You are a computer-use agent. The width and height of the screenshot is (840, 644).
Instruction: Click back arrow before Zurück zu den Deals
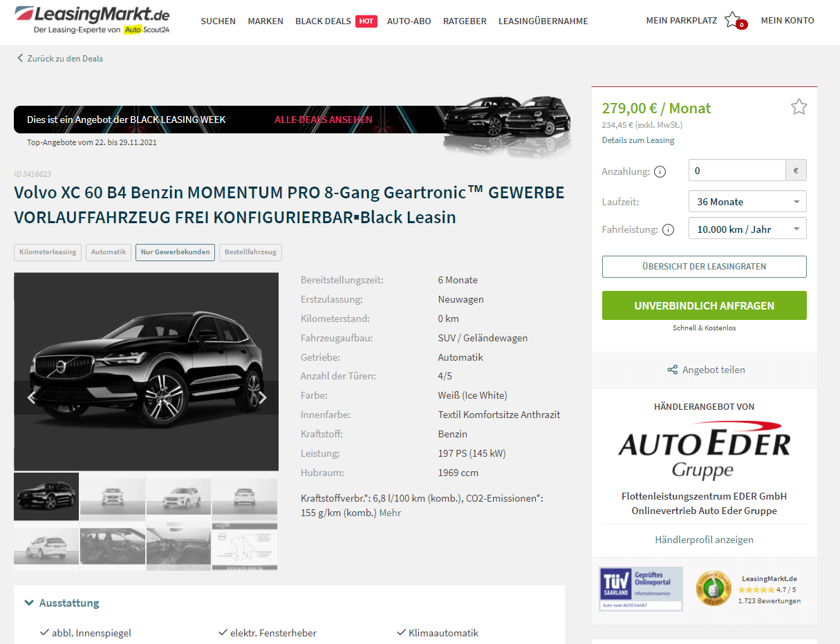tap(20, 59)
